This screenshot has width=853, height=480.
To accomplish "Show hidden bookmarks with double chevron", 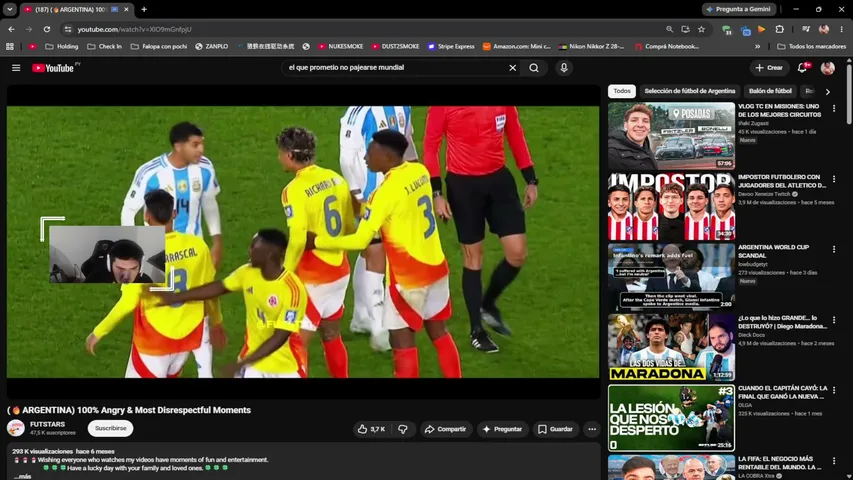I will pos(757,47).
